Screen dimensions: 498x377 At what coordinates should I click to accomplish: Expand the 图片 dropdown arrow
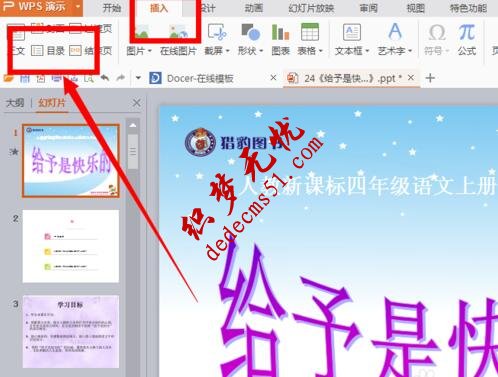pos(150,51)
